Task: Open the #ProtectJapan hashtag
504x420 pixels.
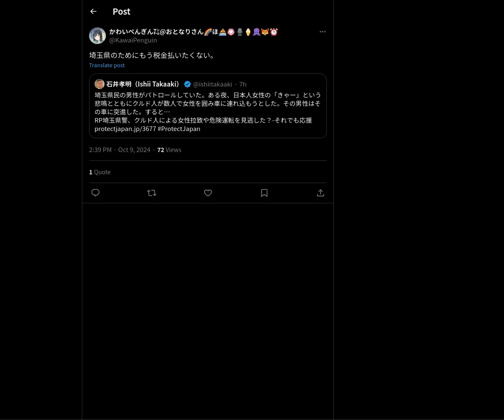Action: tap(179, 129)
